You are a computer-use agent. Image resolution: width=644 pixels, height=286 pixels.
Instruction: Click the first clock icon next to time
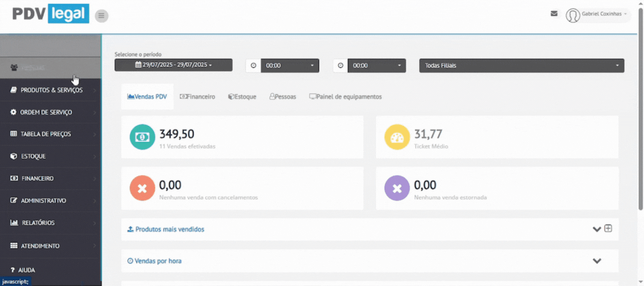253,66
